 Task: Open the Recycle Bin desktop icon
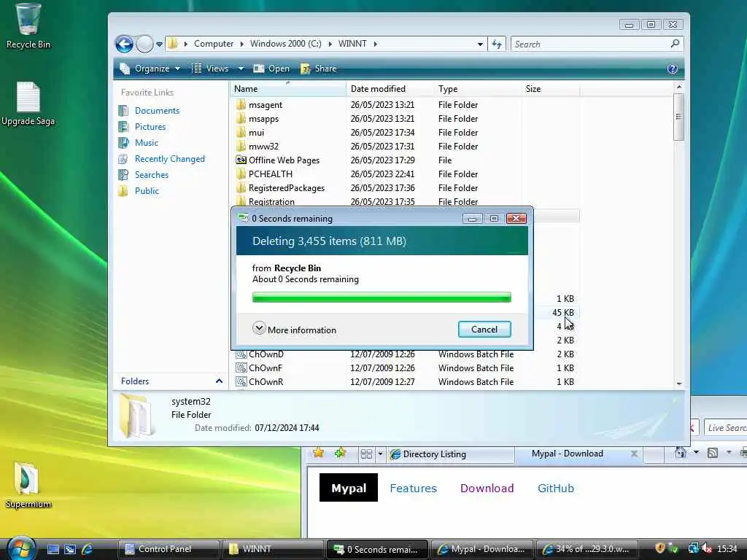[28, 26]
